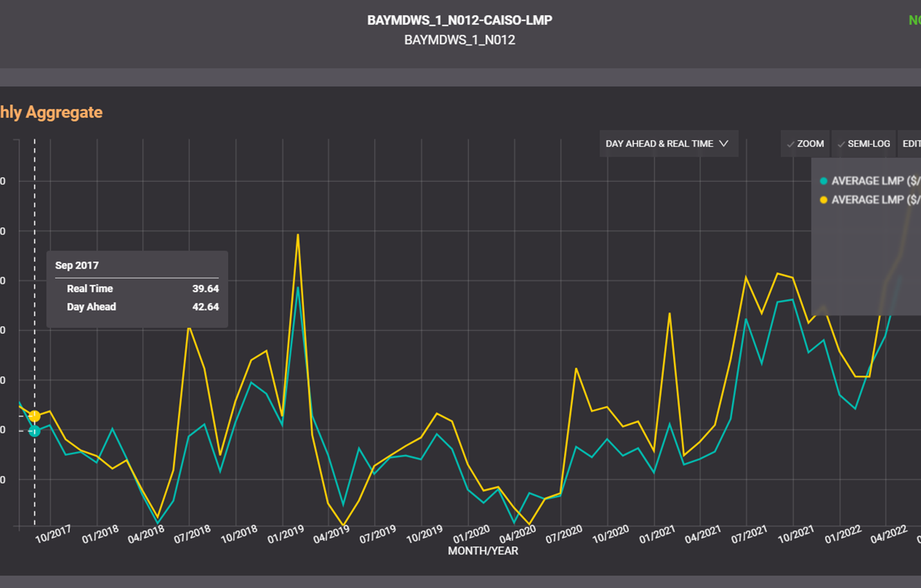Screen dimensions: 921x588
Task: Toggle the ZOOM option
Action: (805, 144)
